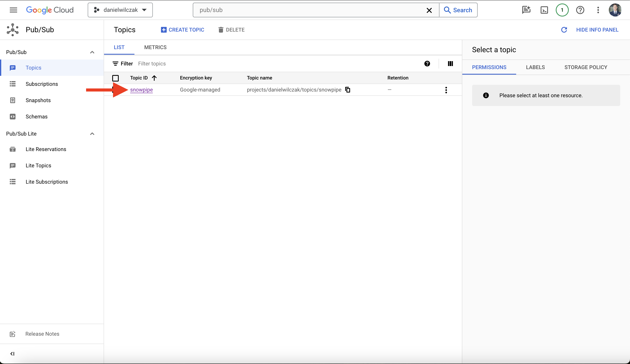Open the user account avatar
Screen dimensions: 630x364
[x=615, y=10]
